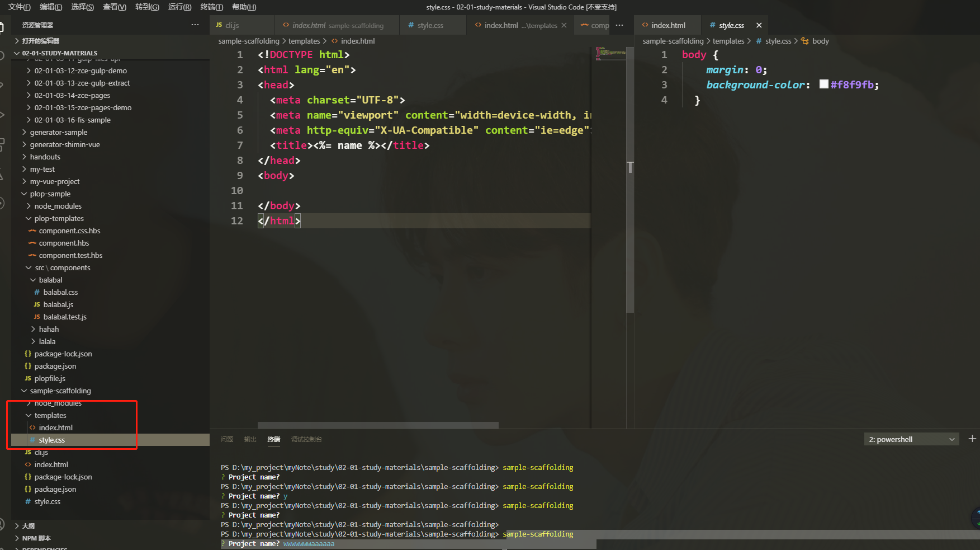Click the body symbol icon in breadcrumb

coord(805,41)
